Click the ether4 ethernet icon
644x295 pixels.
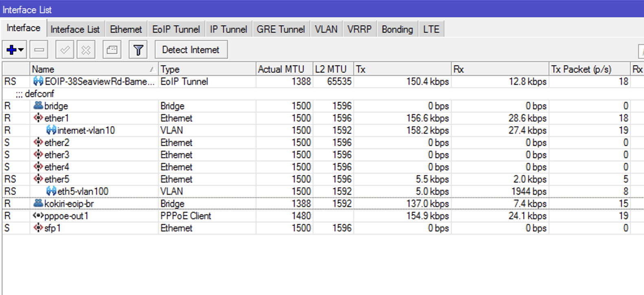(x=38, y=167)
